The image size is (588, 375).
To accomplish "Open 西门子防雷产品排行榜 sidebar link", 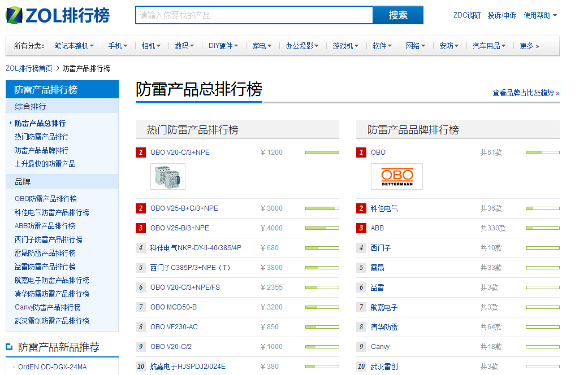I will [x=49, y=239].
